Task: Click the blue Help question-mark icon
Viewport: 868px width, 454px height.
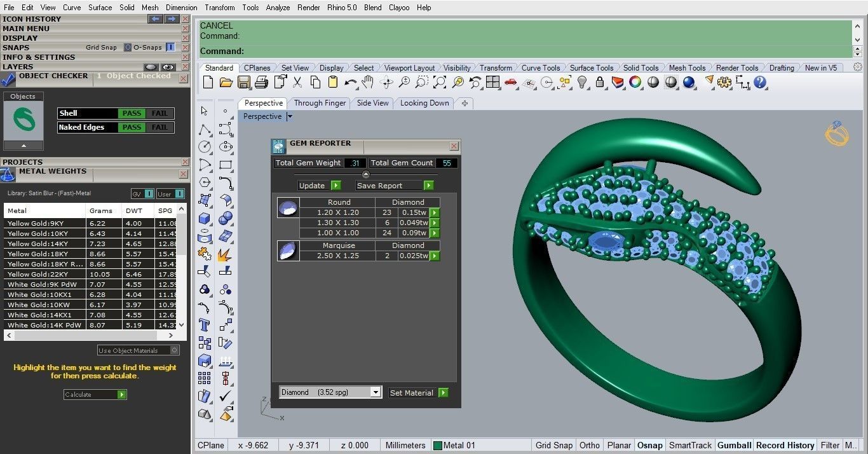Action: tap(760, 82)
